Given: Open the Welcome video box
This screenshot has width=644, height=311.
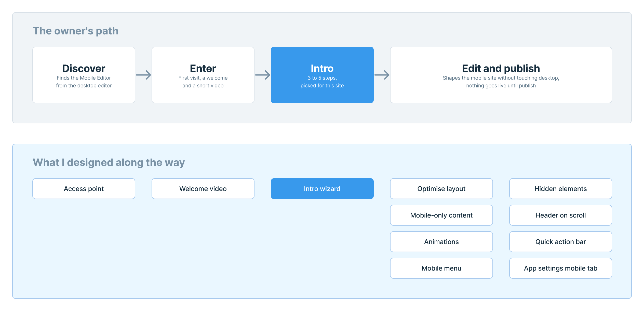Looking at the screenshot, I should point(203,189).
